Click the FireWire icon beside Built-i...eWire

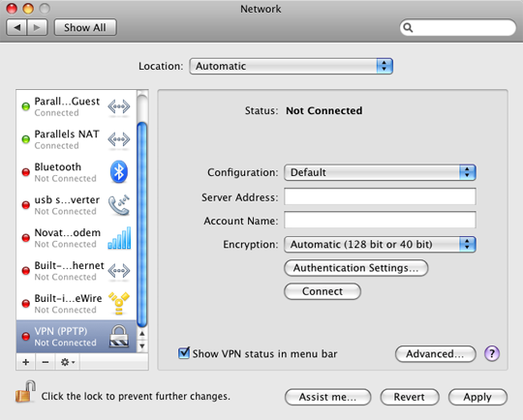(x=119, y=303)
